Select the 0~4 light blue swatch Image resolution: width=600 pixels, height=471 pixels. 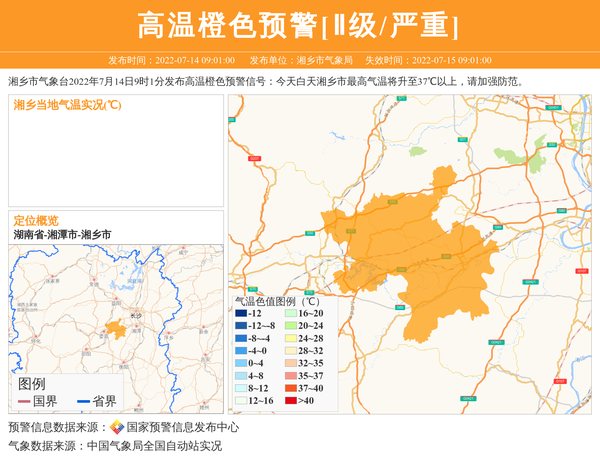240,363
